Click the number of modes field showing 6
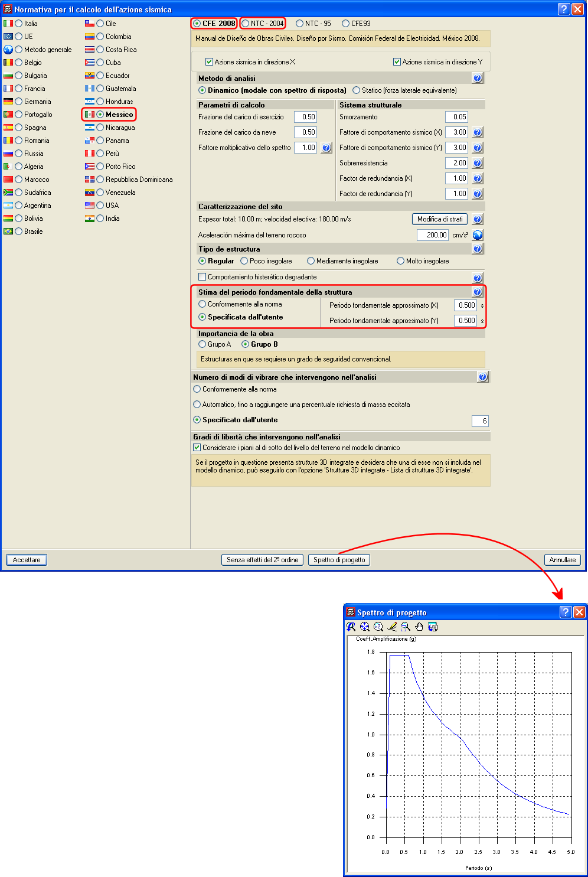 (x=480, y=421)
